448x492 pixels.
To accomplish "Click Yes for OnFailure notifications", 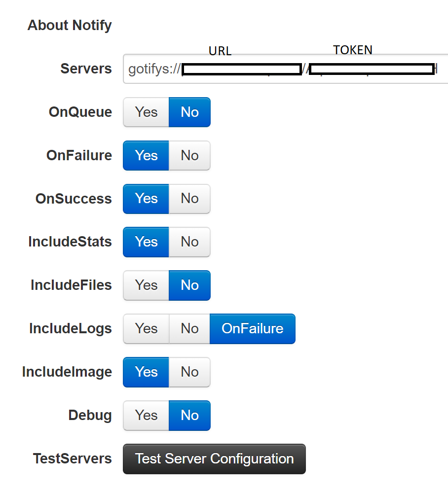I will [146, 155].
